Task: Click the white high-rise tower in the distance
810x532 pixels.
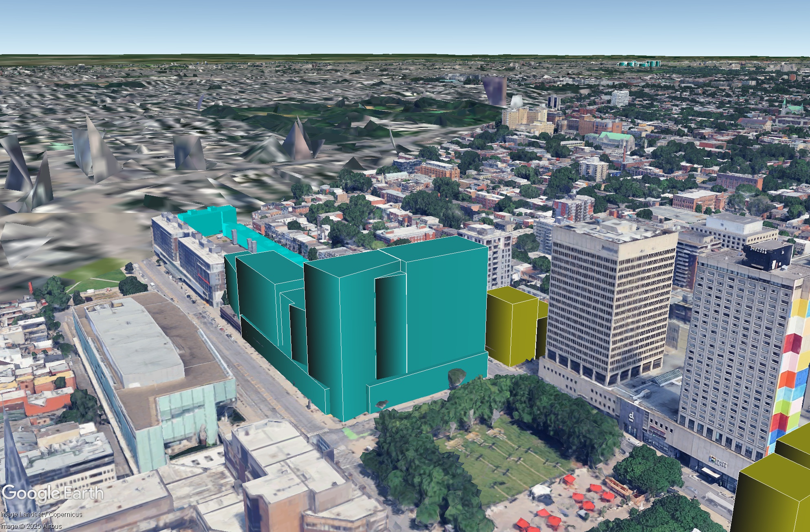Action: pyautogui.click(x=620, y=98)
